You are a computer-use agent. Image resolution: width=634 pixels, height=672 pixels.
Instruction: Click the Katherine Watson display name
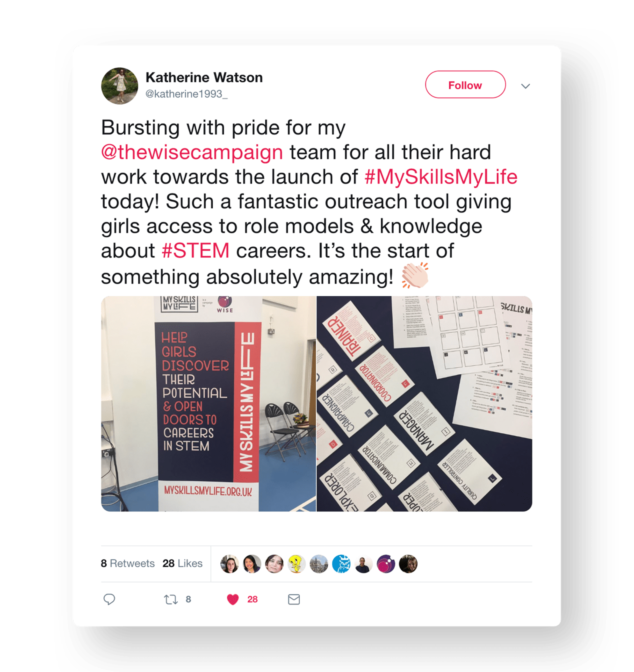204,77
